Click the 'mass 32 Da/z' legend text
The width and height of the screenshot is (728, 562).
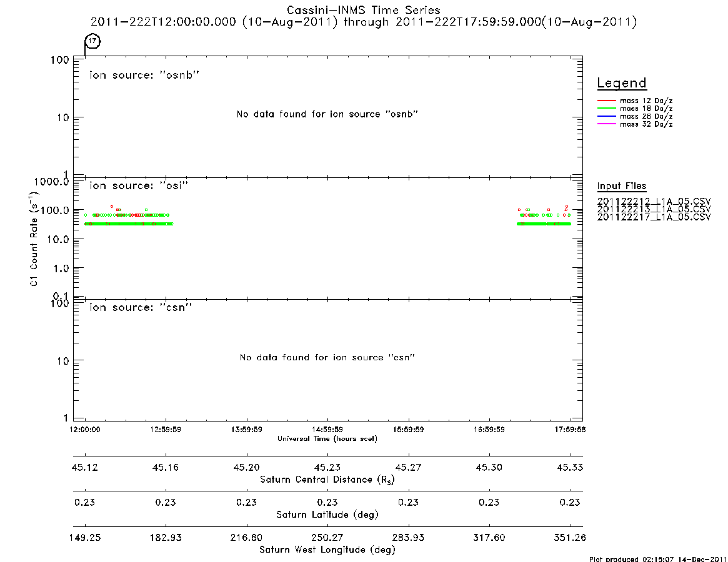tap(646, 124)
